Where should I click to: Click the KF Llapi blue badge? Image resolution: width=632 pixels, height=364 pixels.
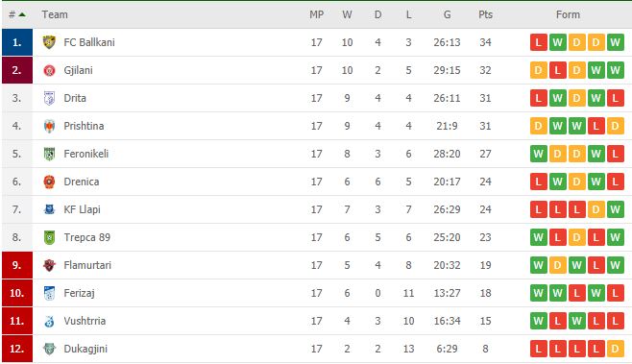49,209
